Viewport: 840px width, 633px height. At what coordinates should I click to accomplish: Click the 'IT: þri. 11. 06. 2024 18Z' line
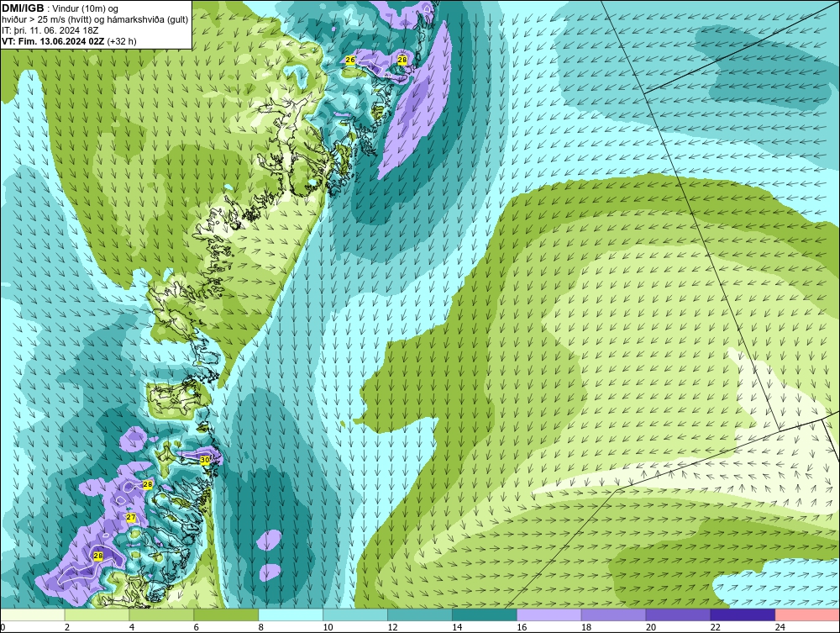tap(50, 30)
